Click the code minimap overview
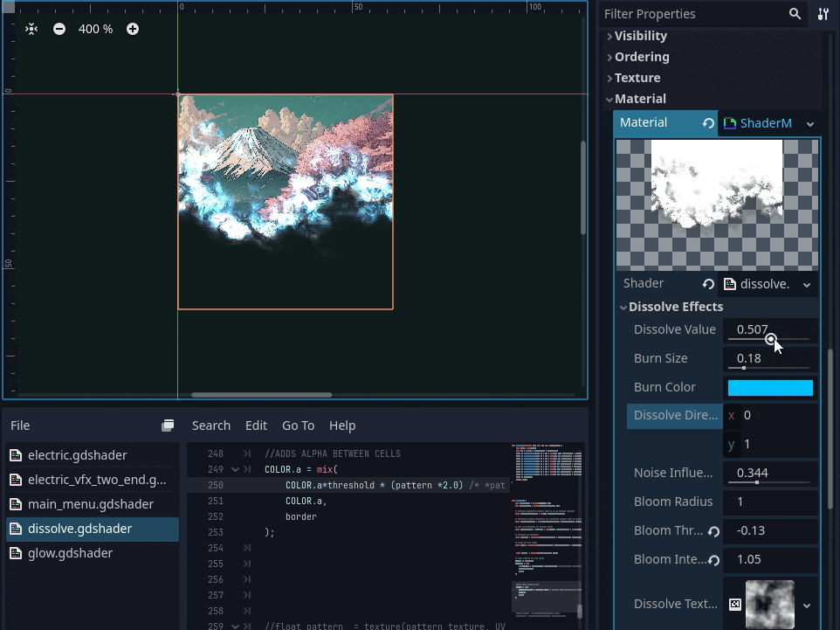This screenshot has width=840, height=630. (547, 537)
